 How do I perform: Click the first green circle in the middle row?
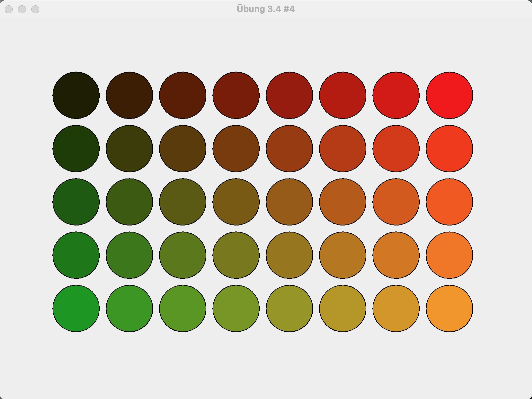[x=76, y=202]
